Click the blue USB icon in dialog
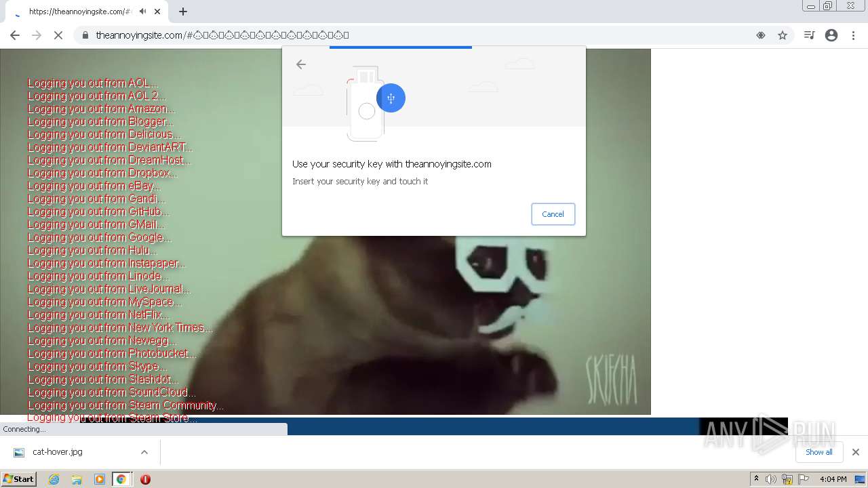 point(391,98)
